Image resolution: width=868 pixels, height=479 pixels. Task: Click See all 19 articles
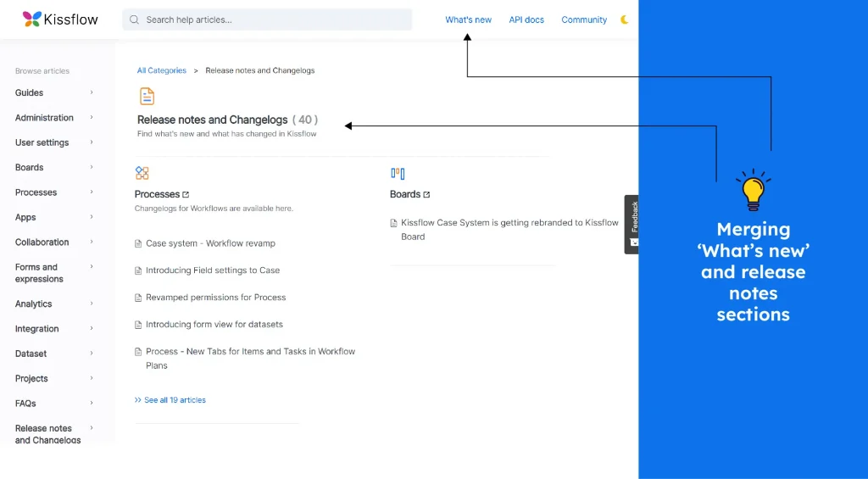point(175,400)
